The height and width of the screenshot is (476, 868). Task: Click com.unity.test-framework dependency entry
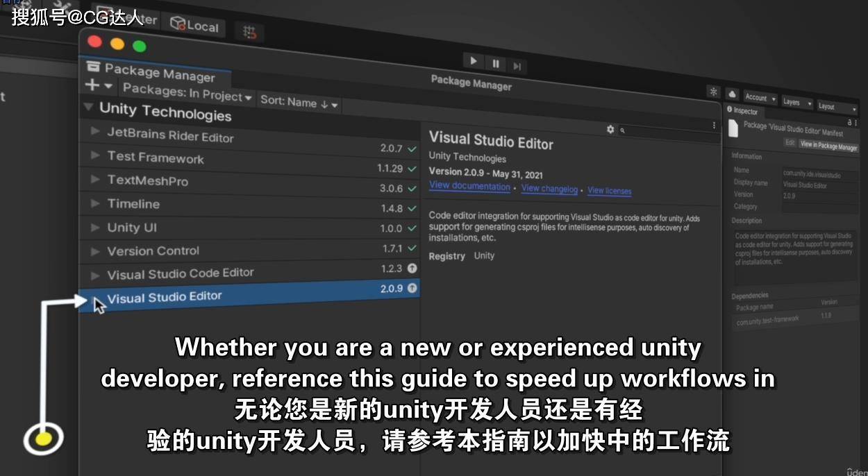coord(767,321)
